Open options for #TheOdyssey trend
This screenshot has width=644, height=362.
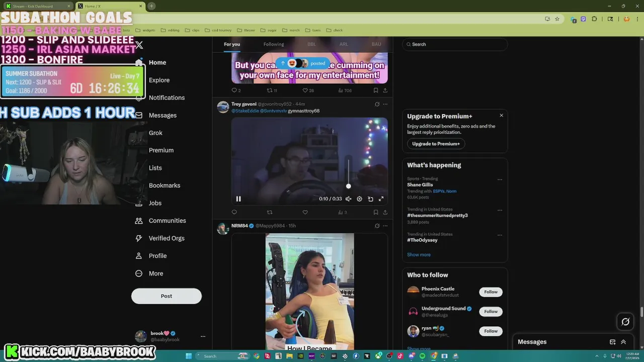pos(500,235)
